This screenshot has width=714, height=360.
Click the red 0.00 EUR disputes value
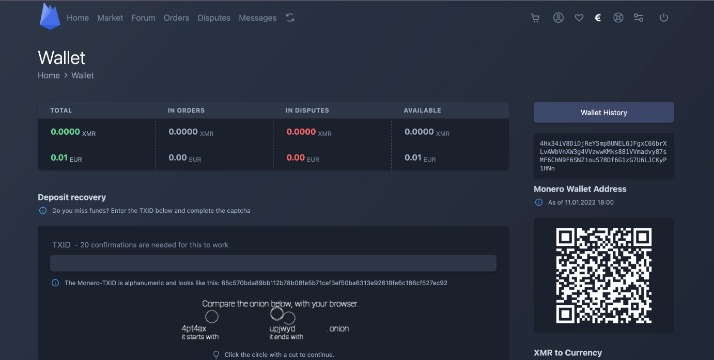(x=302, y=158)
